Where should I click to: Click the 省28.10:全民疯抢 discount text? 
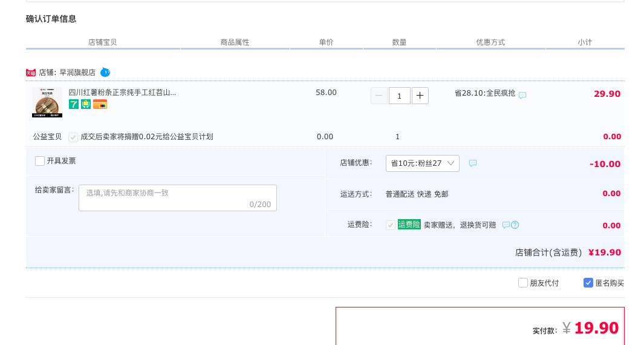click(484, 93)
